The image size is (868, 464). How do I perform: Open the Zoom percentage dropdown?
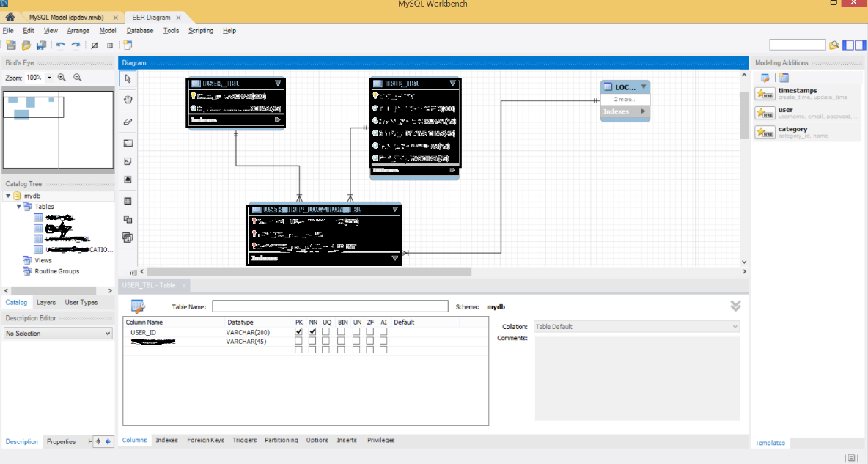(48, 77)
